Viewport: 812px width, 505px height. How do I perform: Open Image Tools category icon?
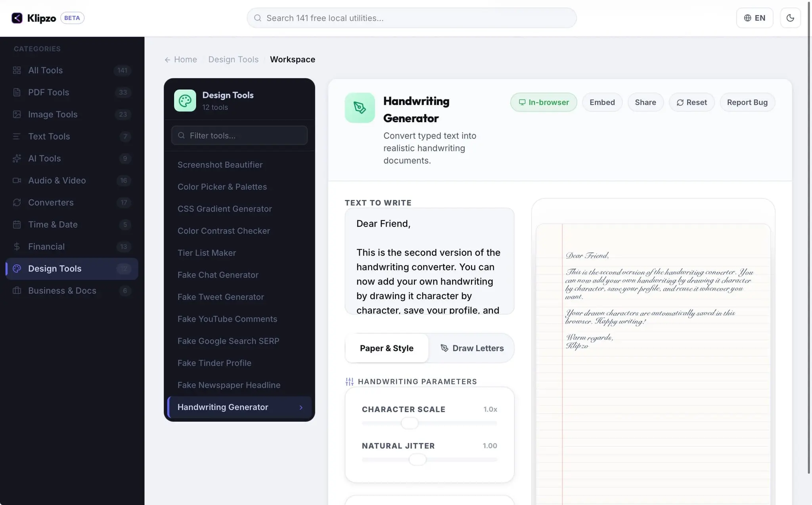[17, 114]
